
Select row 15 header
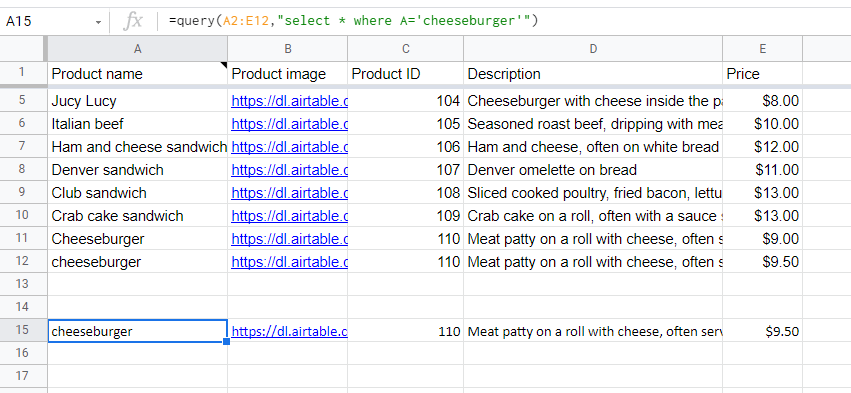pos(22,330)
